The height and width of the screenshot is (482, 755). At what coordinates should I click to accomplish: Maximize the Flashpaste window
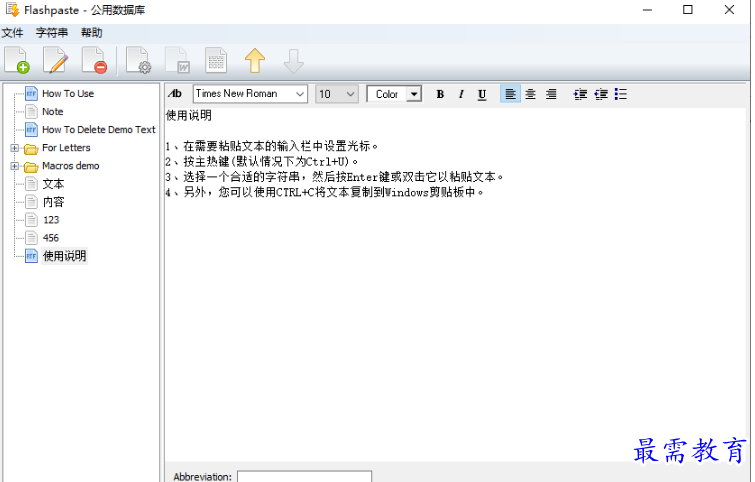tap(688, 10)
